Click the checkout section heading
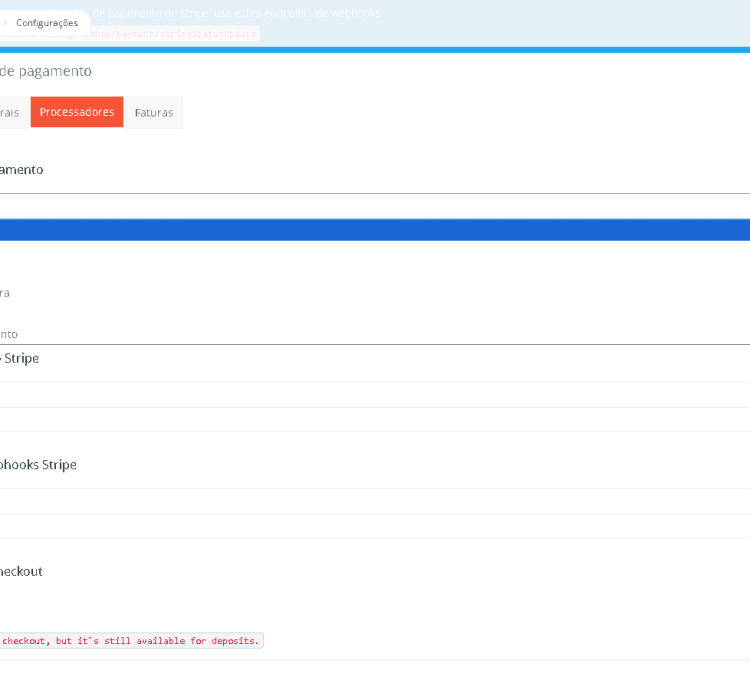Image resolution: width=750 pixels, height=690 pixels. 21,571
